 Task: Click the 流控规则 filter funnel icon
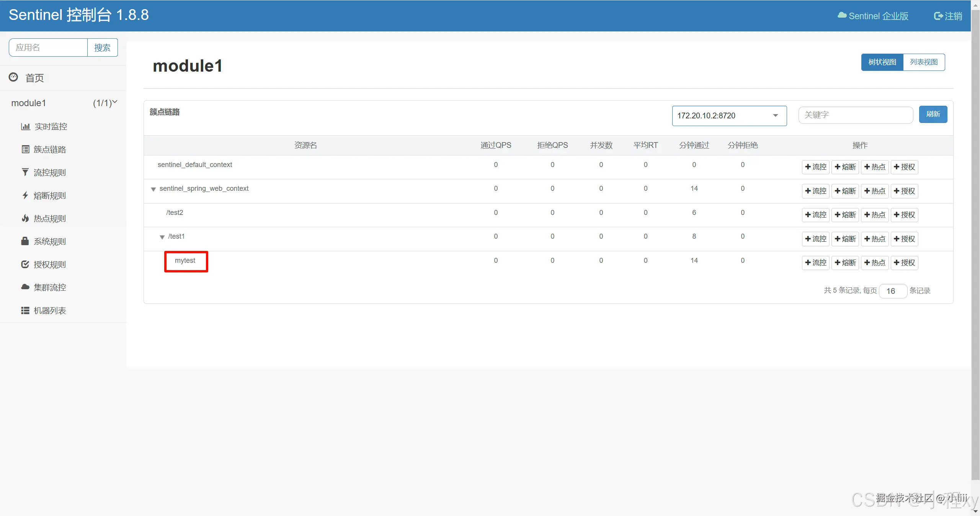click(x=25, y=172)
